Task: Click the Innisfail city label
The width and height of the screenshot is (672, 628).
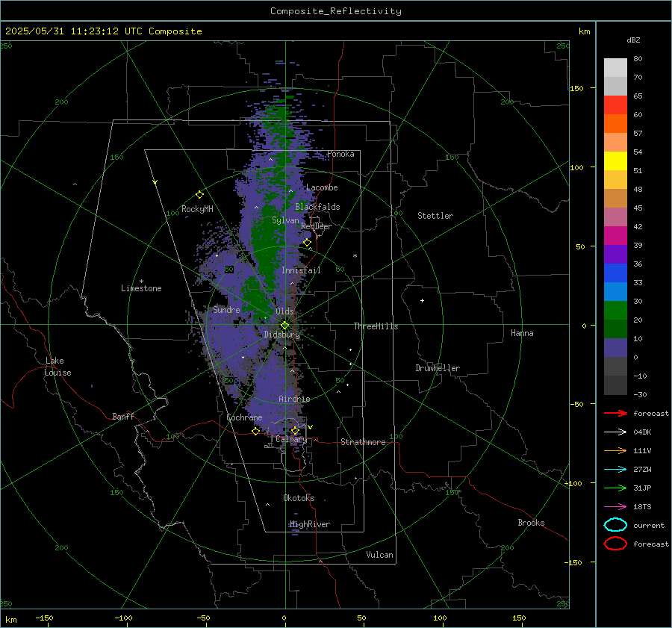Action: tap(301, 270)
